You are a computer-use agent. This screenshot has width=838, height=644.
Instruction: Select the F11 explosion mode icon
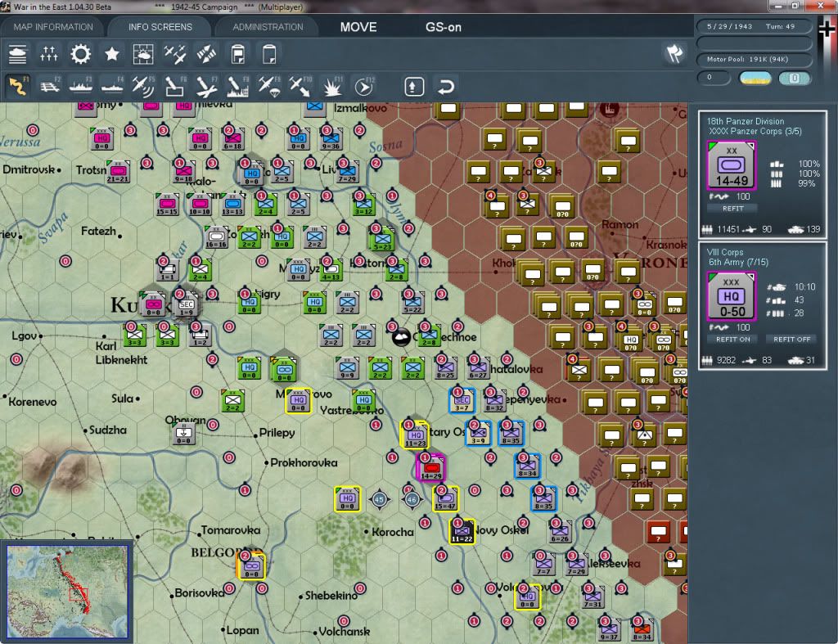332,86
